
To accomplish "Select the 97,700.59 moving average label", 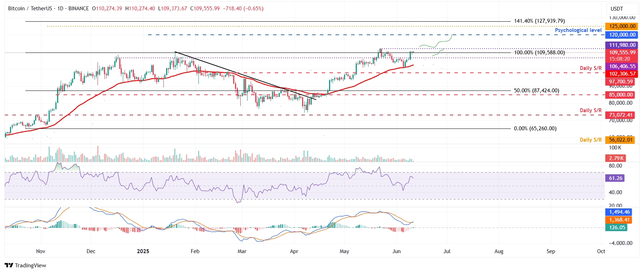I will pos(621,82).
